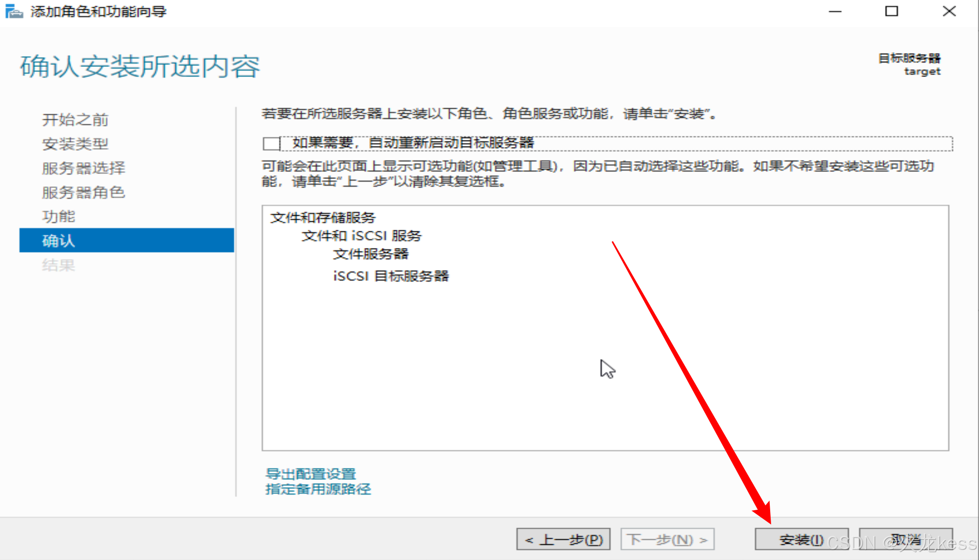Click the 安装(I) install button
The height and width of the screenshot is (560, 979).
tap(801, 539)
